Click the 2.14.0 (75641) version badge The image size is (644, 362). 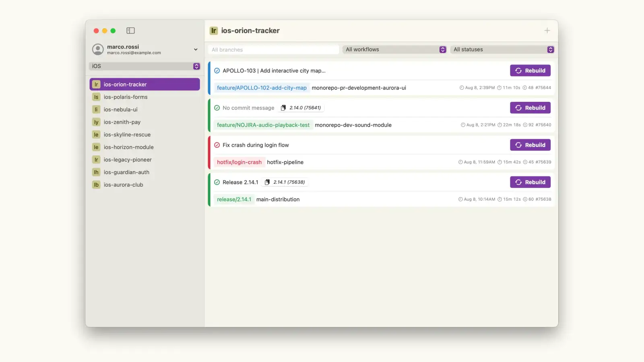tap(301, 108)
